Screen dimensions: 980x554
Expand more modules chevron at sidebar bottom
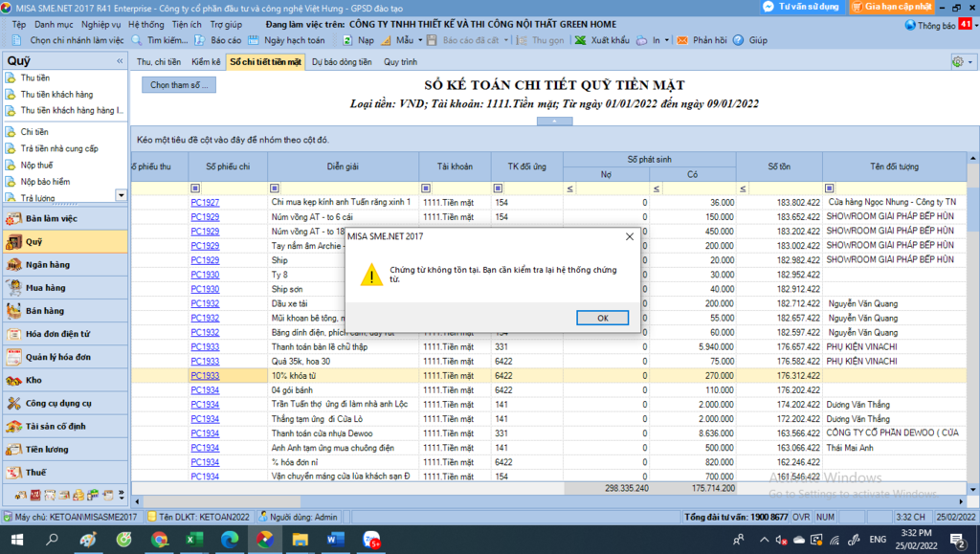pos(122,495)
